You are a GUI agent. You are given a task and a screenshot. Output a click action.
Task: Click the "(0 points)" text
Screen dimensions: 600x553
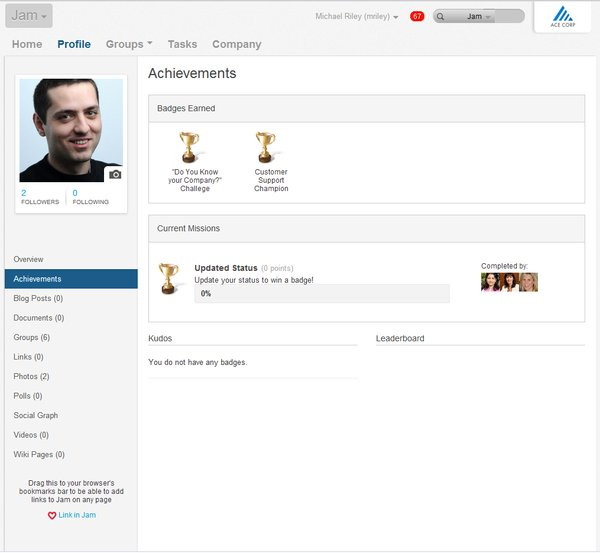coord(277,268)
